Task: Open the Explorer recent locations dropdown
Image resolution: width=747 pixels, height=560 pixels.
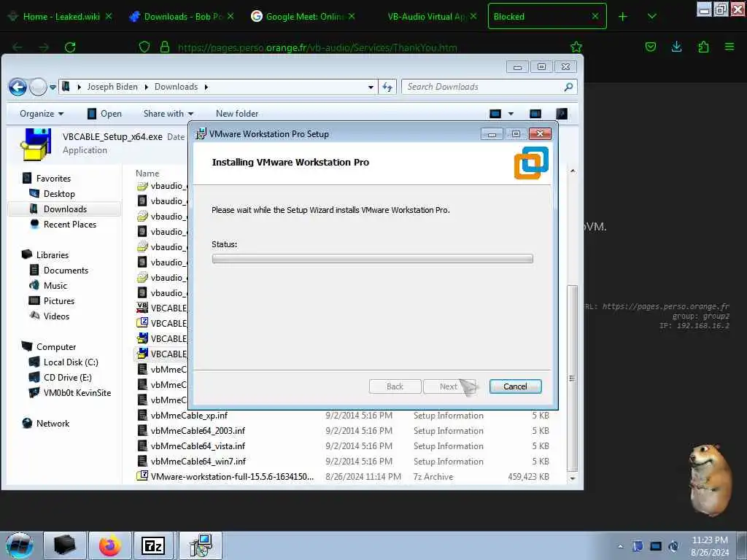Action: (53, 87)
